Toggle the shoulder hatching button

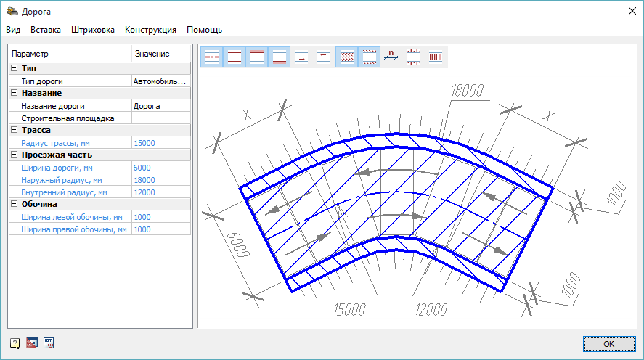[x=369, y=57]
